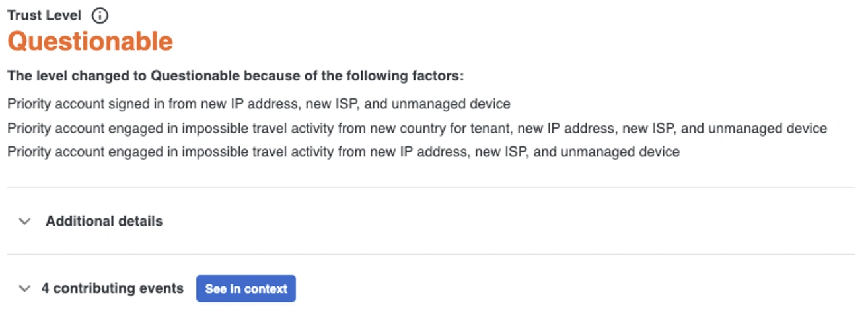Viewport: 868px width, 318px height.
Task: Click the bold 'The level changed' explanation sentence
Action: pyautogui.click(x=236, y=76)
